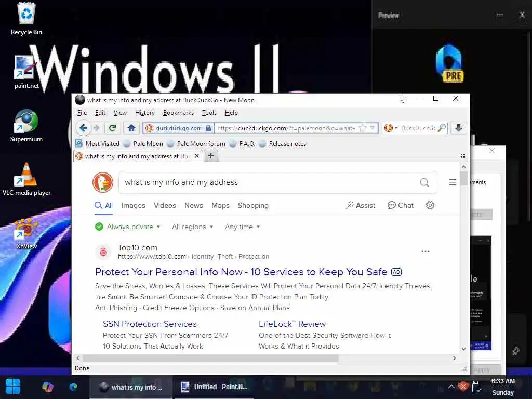Switch to the Maps results tab
Image resolution: width=532 pixels, height=399 pixels.
click(x=220, y=205)
